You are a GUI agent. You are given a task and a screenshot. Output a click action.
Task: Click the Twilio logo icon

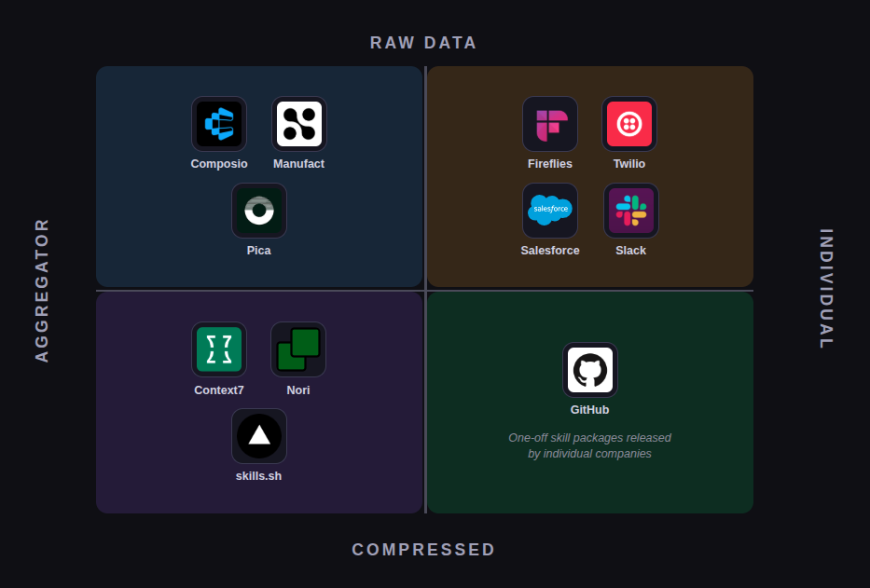click(629, 124)
